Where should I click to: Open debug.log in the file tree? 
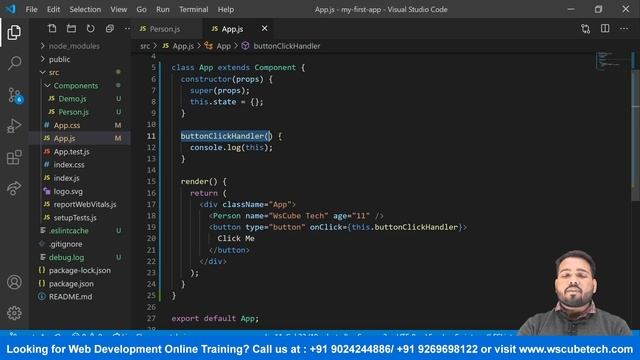point(66,257)
